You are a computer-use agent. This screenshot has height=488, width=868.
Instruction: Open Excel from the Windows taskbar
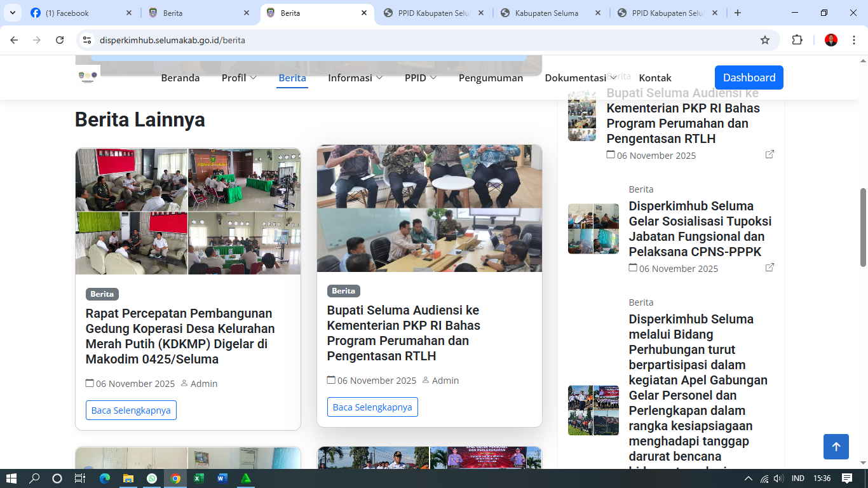(x=198, y=478)
